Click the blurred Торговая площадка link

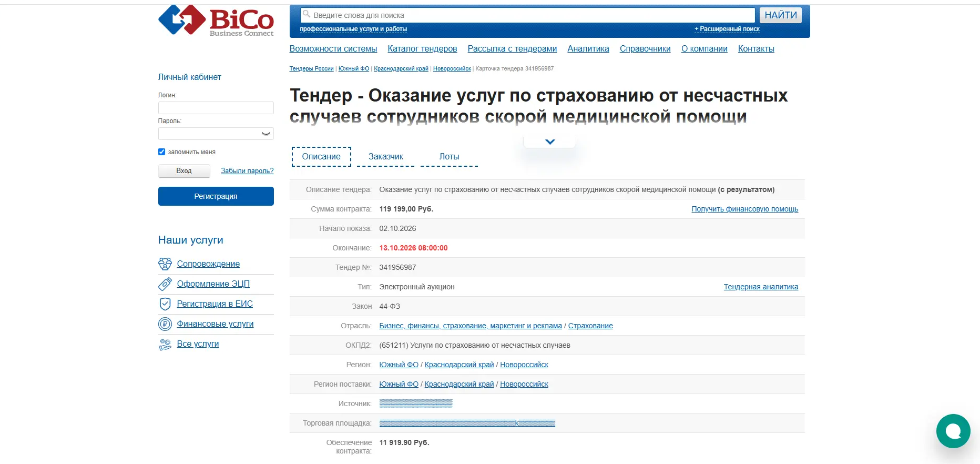click(467, 423)
